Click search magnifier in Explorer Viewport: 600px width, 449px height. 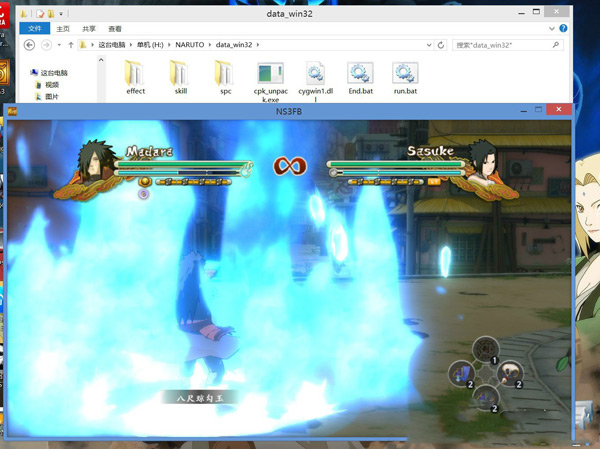(x=556, y=45)
